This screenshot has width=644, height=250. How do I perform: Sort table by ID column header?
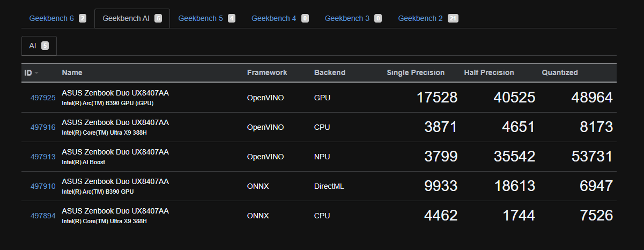click(x=31, y=72)
